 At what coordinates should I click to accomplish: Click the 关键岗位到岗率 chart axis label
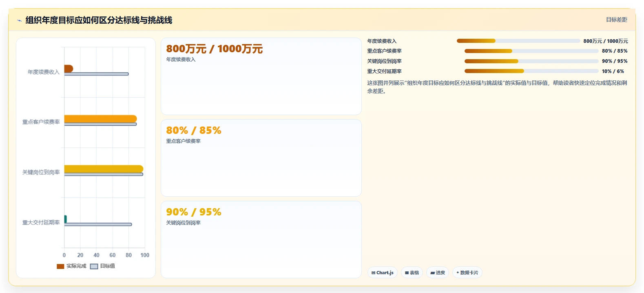tap(41, 172)
